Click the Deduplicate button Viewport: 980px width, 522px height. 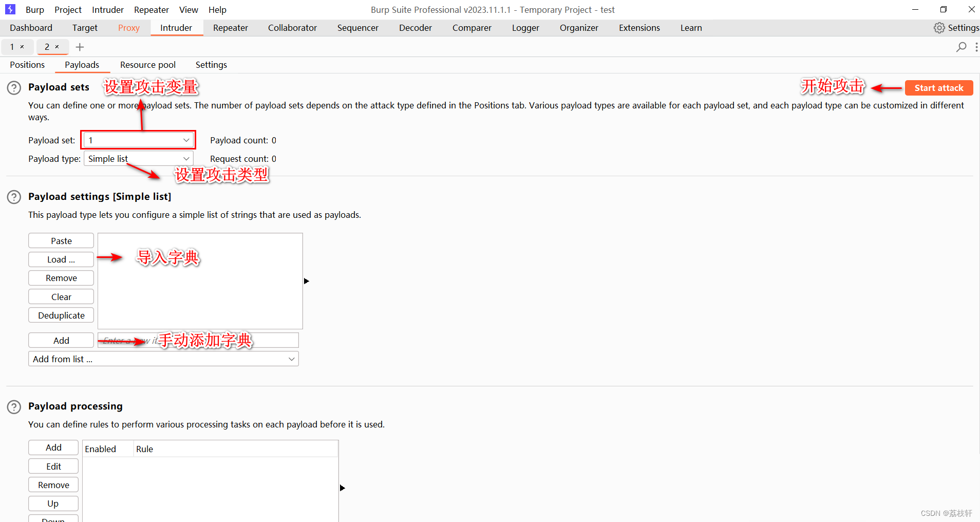[x=61, y=315]
